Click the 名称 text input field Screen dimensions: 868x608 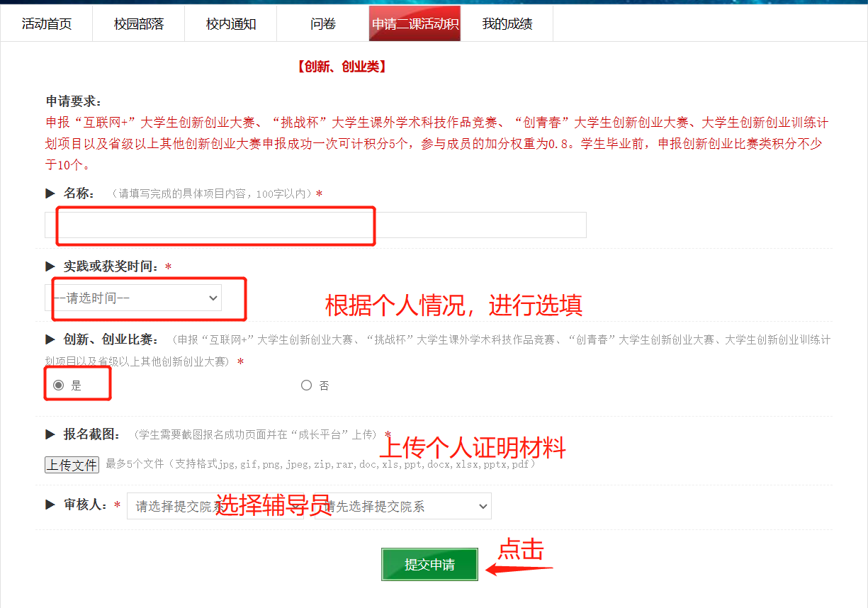click(315, 225)
